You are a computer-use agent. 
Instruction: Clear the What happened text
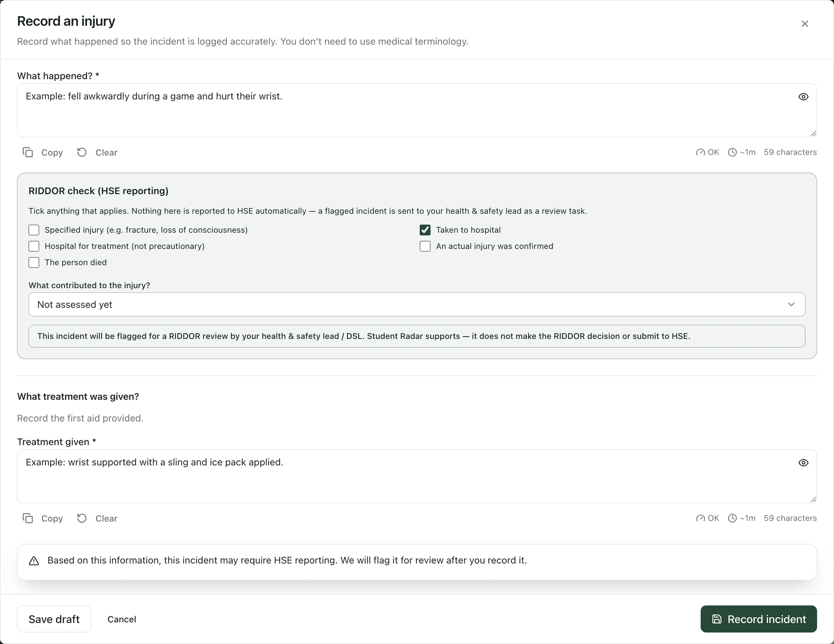click(97, 152)
